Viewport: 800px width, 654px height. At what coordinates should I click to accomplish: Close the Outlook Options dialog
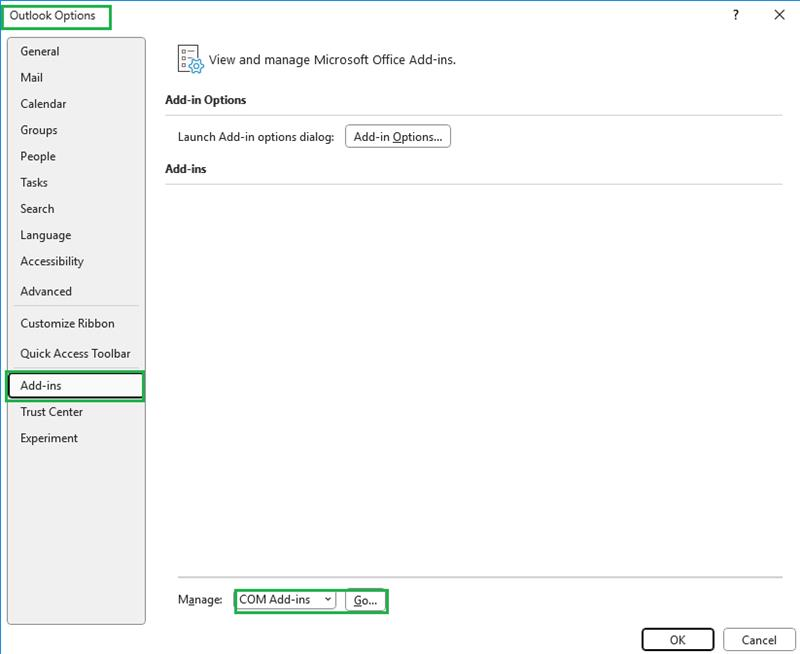tap(779, 15)
